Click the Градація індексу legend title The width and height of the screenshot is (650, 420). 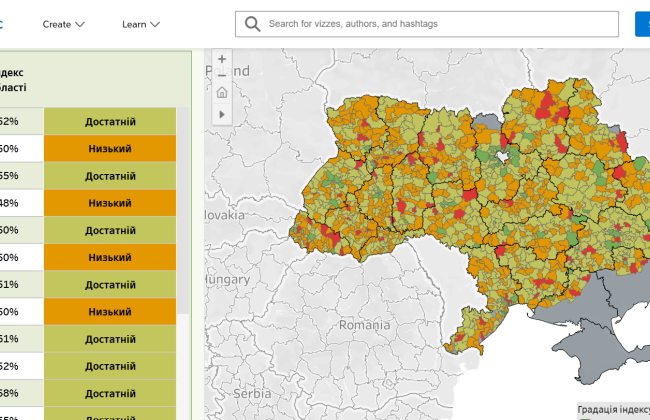(614, 410)
